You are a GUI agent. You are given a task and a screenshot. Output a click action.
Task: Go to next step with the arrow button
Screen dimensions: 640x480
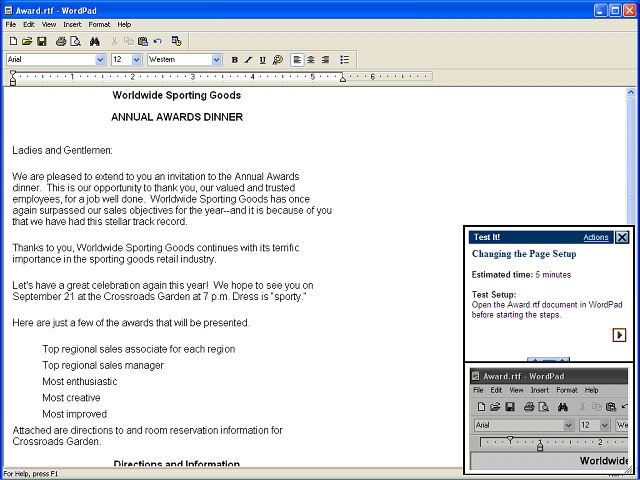[619, 335]
